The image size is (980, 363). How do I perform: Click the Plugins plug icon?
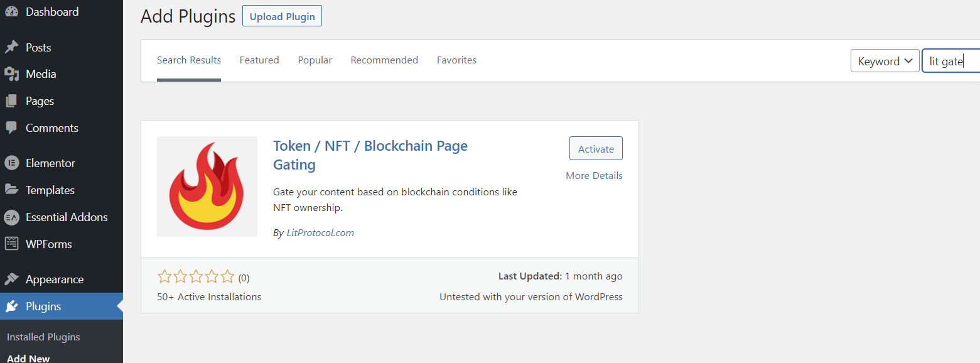click(12, 306)
